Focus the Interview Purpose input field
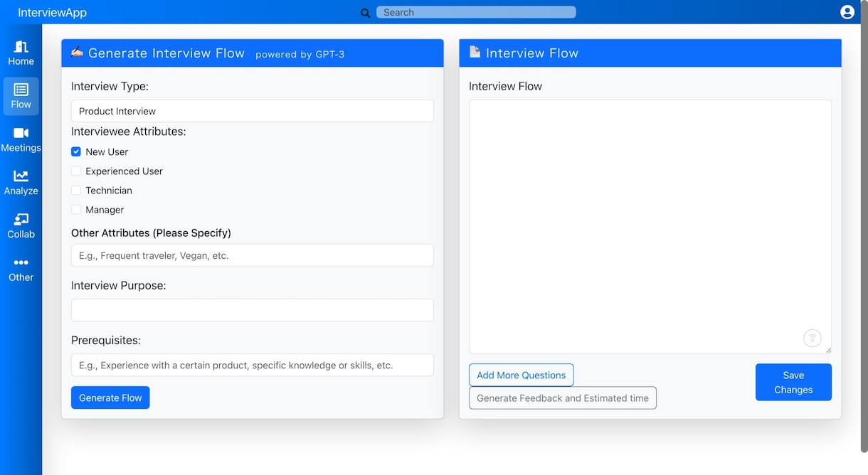 coord(253,310)
